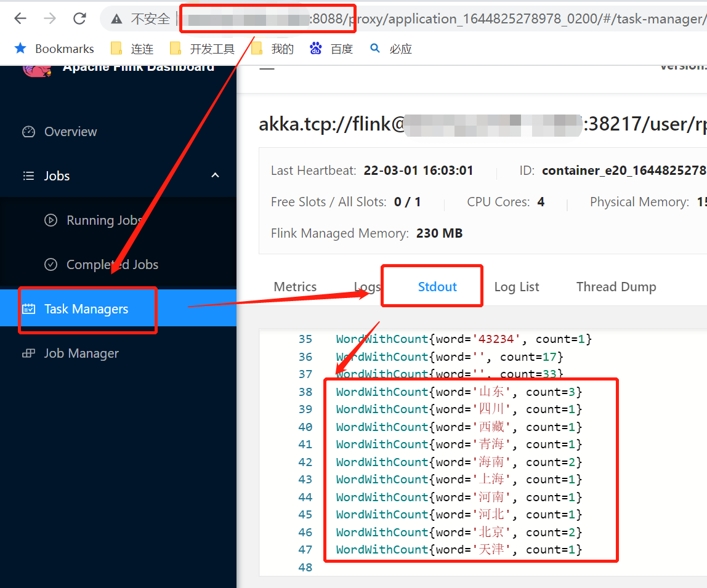Click the container ID value
707x588 pixels.
624,171
